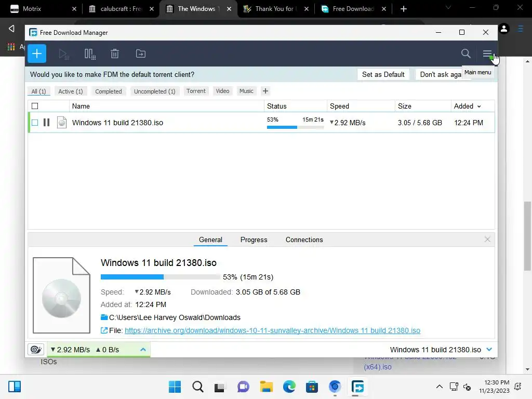Click the Free Download Manager taskbar icon
Viewport: 532px width, 399px height.
[357, 387]
